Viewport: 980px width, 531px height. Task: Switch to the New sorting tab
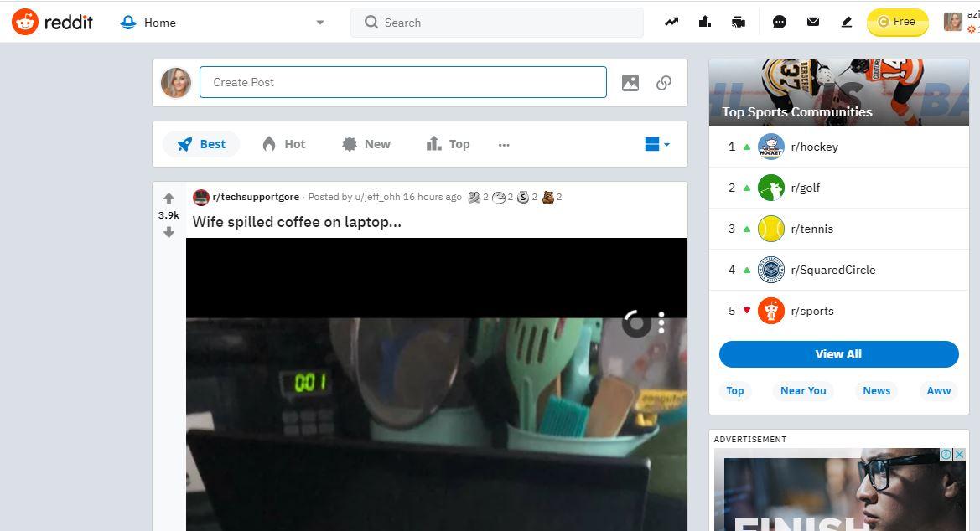pos(366,143)
